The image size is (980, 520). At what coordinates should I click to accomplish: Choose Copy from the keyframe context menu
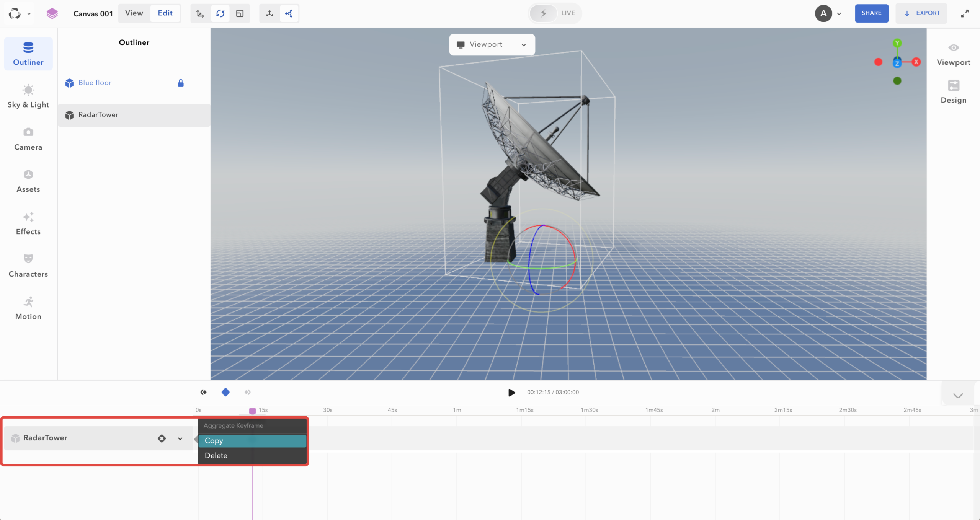click(x=252, y=440)
